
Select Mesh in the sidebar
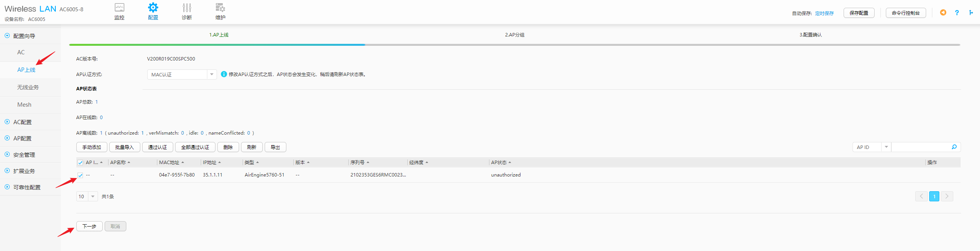24,105
